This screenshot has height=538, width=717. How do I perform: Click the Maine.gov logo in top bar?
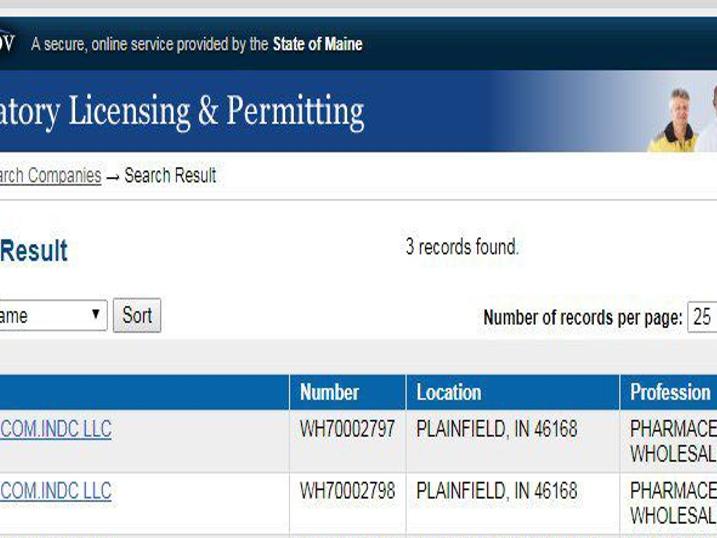click(x=7, y=43)
